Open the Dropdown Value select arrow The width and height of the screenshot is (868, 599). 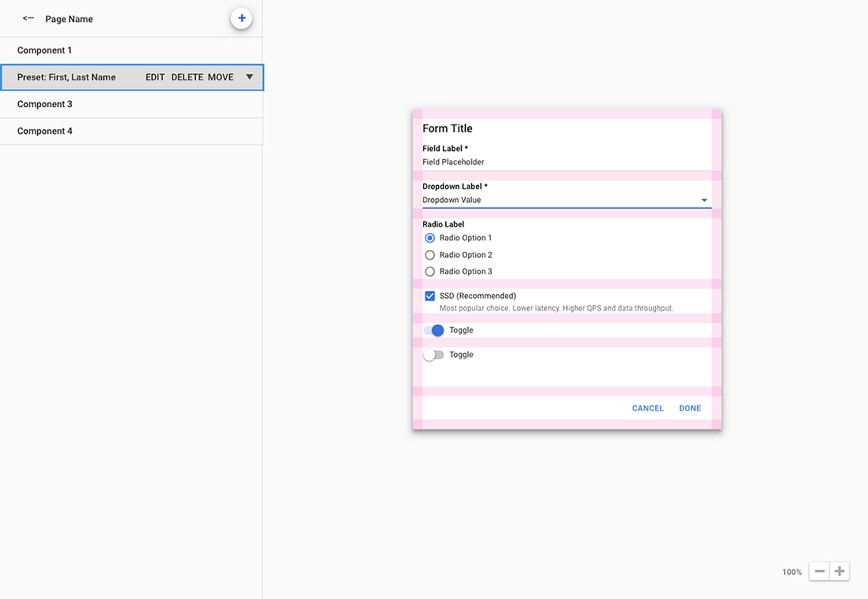point(704,200)
